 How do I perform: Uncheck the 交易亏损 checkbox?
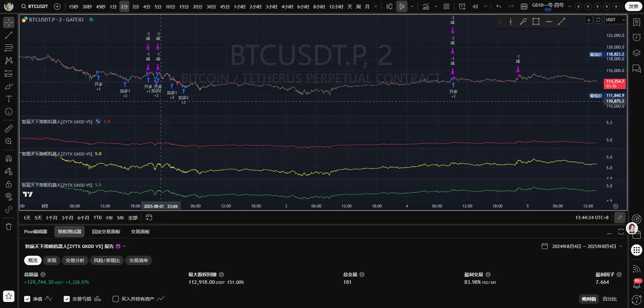(x=67, y=299)
